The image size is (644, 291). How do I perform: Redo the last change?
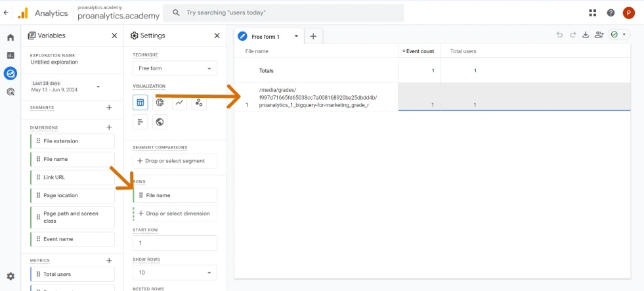572,35
